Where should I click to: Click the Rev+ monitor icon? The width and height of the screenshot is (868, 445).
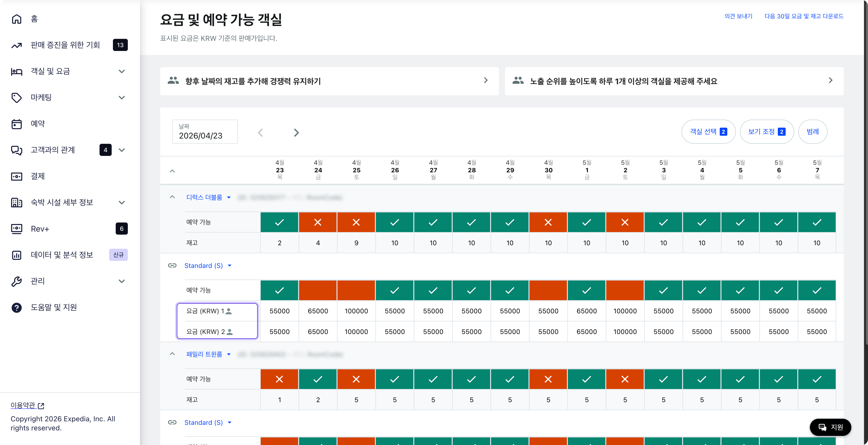pos(17,229)
